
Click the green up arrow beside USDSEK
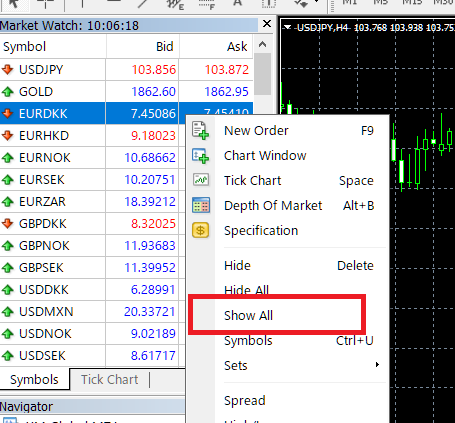coord(7,356)
